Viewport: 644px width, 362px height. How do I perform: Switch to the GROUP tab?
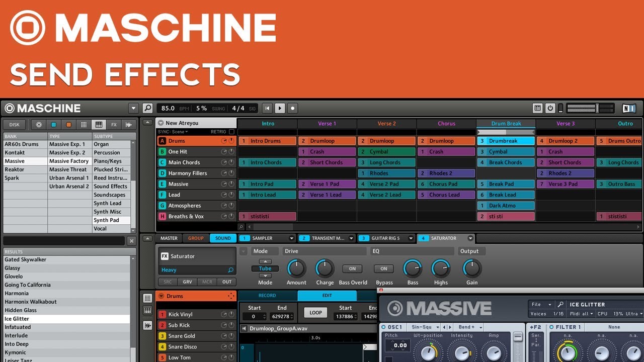[x=196, y=238]
